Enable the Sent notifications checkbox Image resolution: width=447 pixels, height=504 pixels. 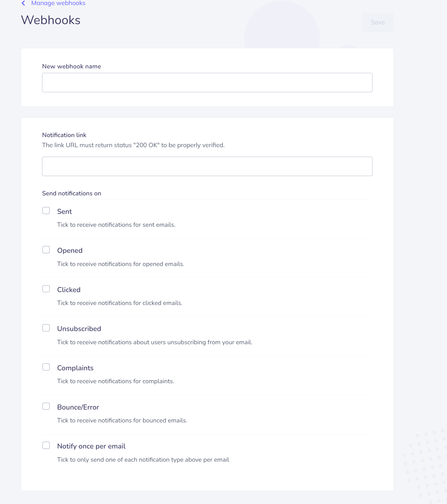tap(46, 211)
